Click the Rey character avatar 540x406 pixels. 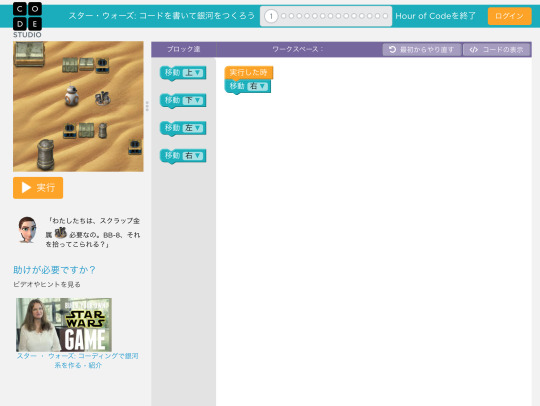27,230
